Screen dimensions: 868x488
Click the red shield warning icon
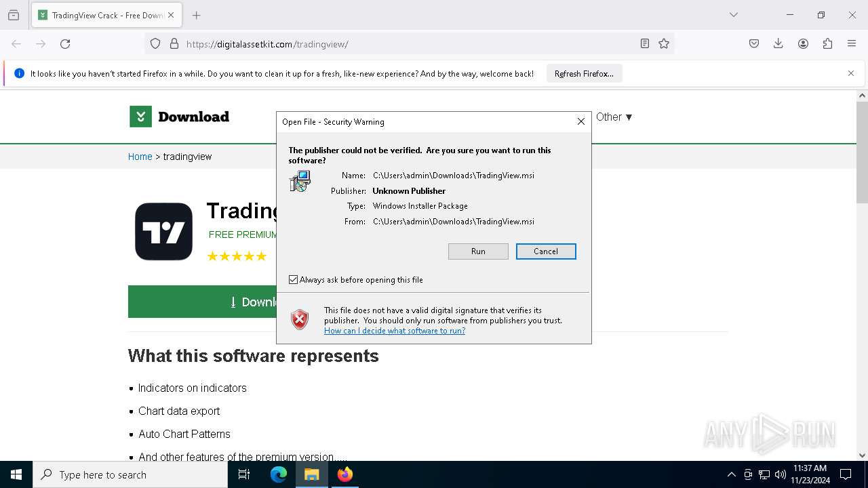[300, 319]
